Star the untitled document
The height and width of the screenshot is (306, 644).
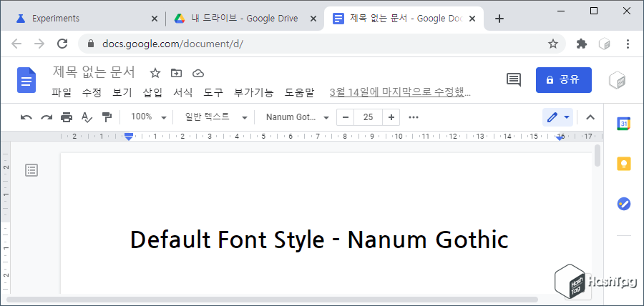[x=155, y=73]
